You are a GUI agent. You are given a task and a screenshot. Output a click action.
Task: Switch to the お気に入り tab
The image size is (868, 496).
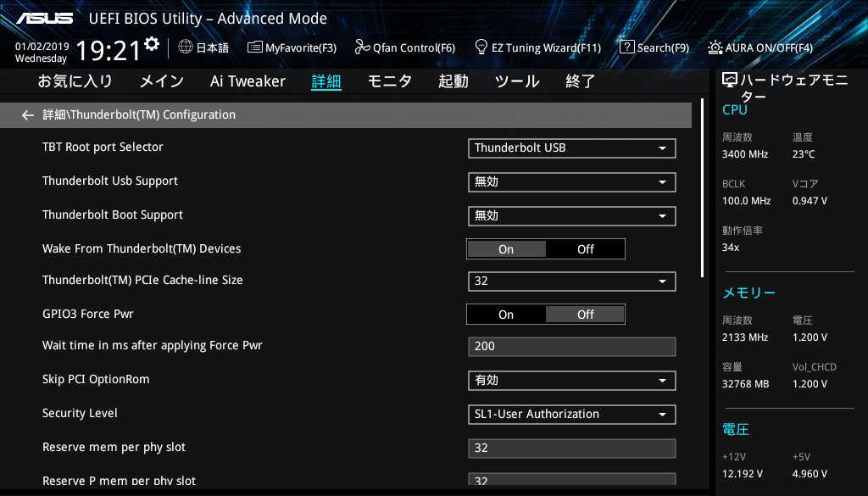[x=75, y=81]
